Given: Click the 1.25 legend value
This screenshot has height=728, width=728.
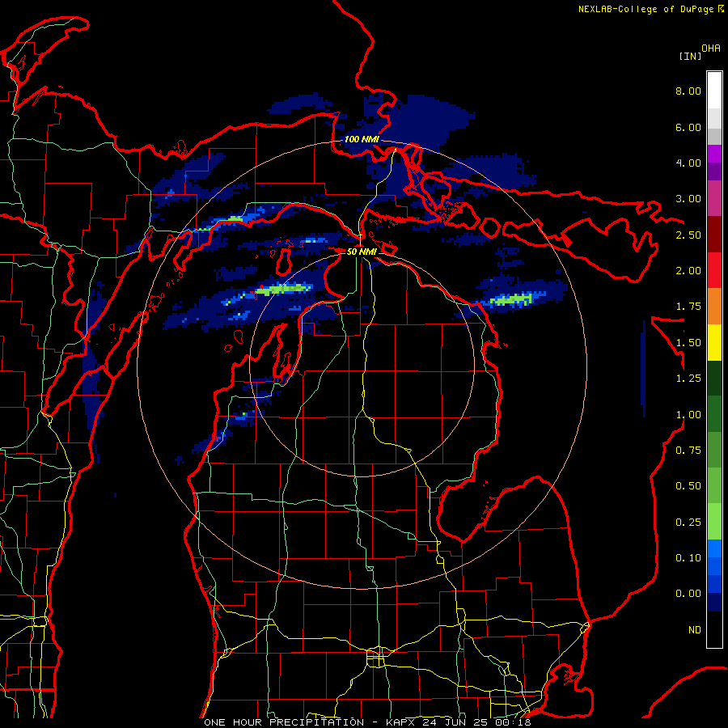Looking at the screenshot, I should 688,379.
